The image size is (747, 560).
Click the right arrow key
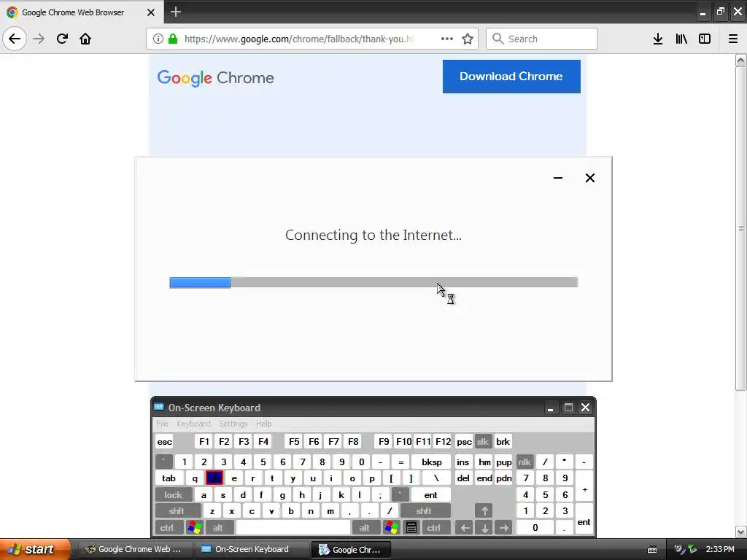(503, 528)
